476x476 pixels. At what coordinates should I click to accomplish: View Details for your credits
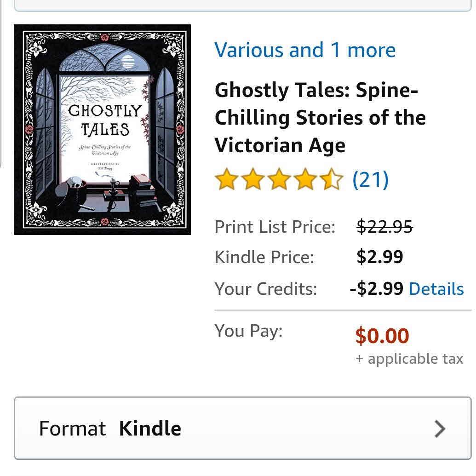click(x=436, y=289)
